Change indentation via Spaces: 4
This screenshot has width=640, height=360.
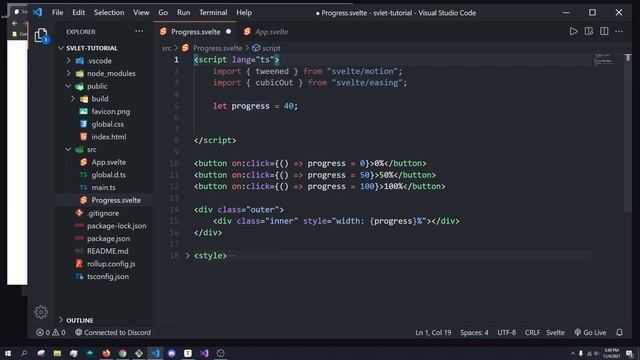[474, 332]
